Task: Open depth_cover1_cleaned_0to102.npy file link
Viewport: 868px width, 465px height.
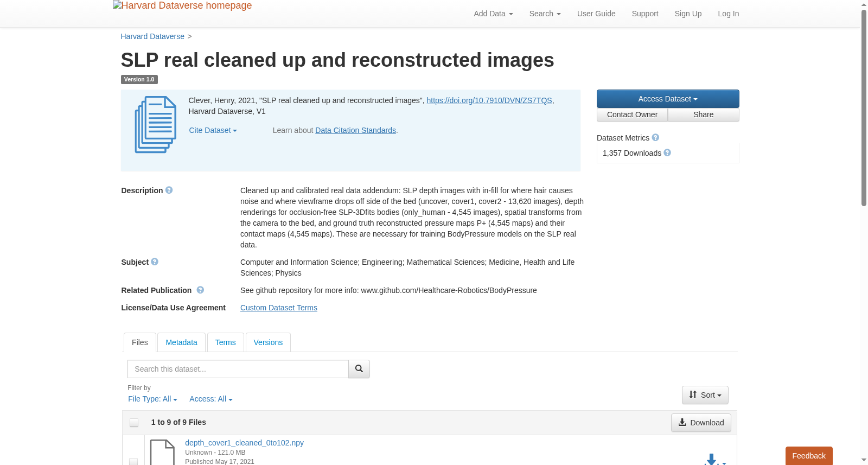Action: click(244, 443)
